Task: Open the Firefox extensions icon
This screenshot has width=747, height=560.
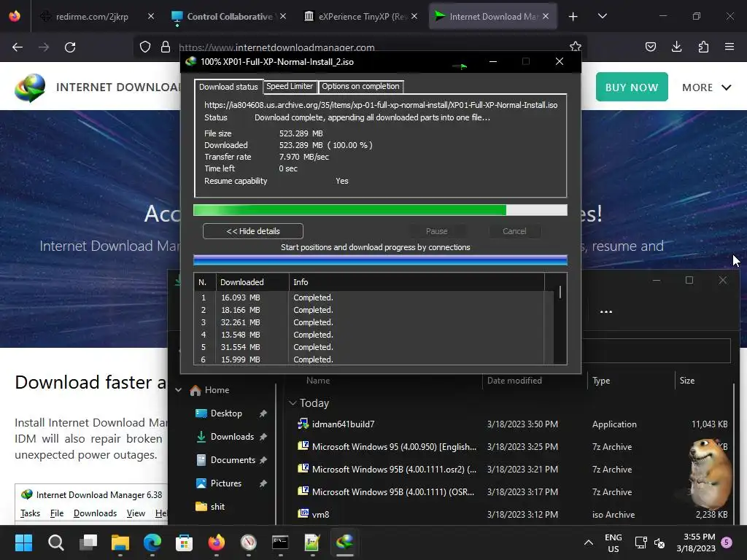Action: tap(703, 47)
